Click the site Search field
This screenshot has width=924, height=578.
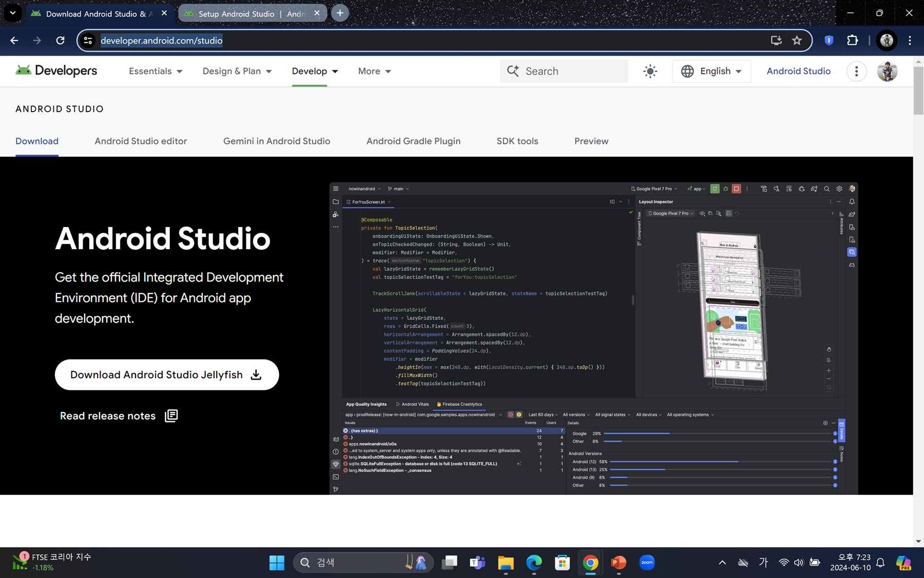[x=564, y=71]
